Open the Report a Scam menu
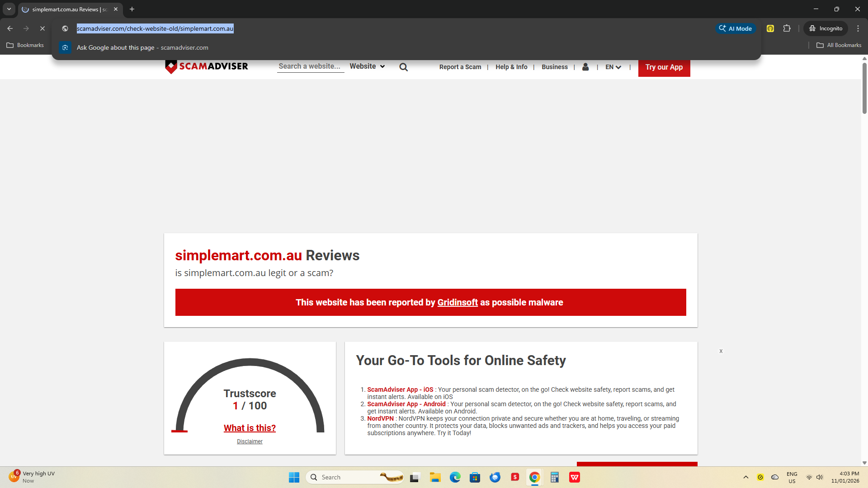868x488 pixels. tap(460, 67)
